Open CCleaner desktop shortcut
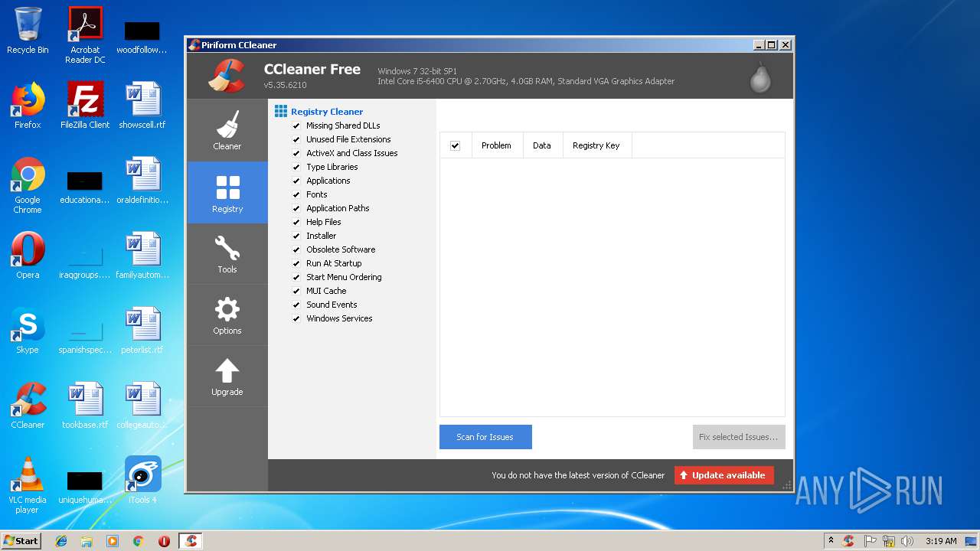Screen dimensions: 980x551 [x=28, y=406]
